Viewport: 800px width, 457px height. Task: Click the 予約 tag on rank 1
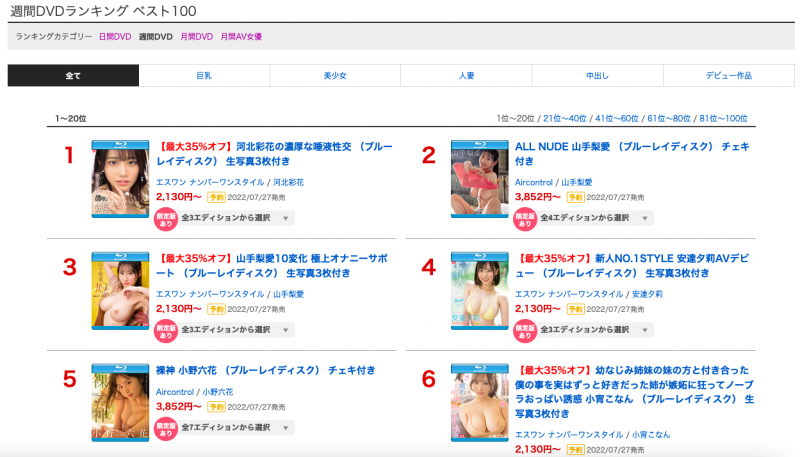click(216, 197)
